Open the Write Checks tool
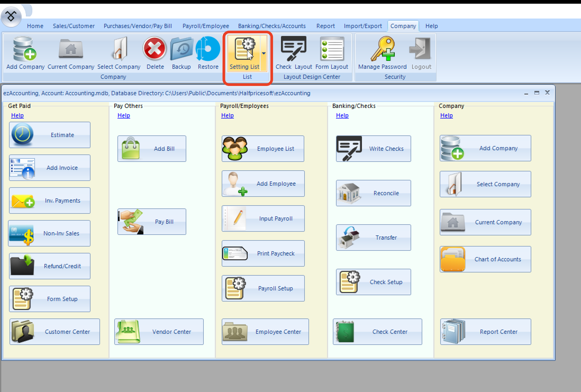 point(373,148)
